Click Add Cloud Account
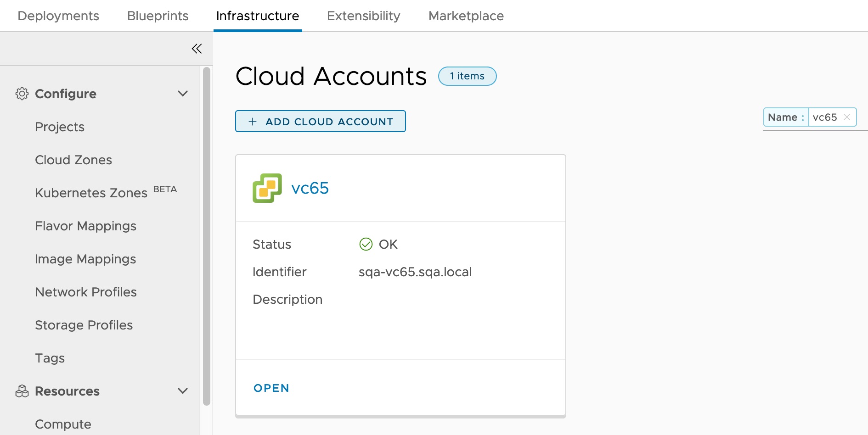The height and width of the screenshot is (435, 868). 320,121
